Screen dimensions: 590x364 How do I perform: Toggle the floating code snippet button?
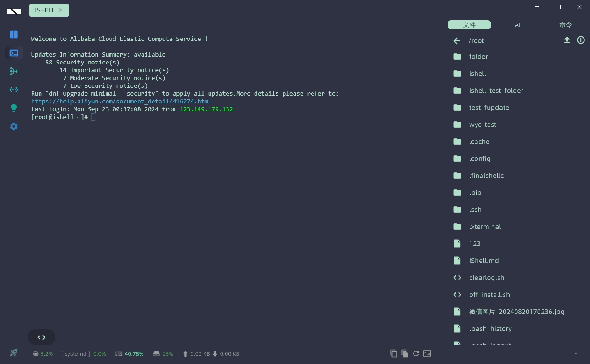tap(41, 337)
